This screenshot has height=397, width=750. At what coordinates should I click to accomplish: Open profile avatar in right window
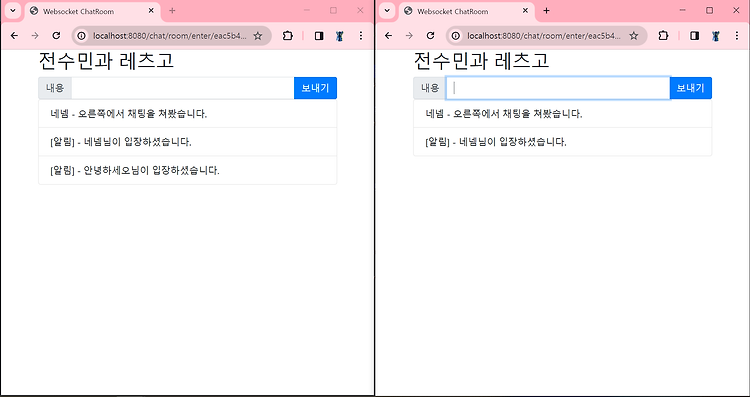coord(716,36)
